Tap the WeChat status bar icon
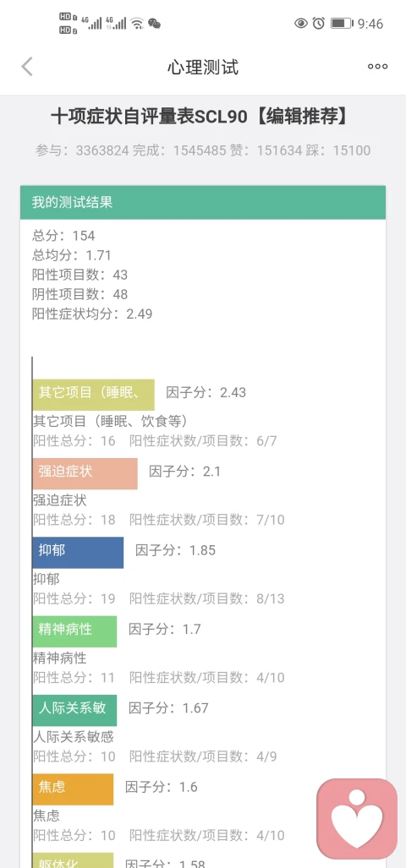The image size is (406, 868). (155, 24)
